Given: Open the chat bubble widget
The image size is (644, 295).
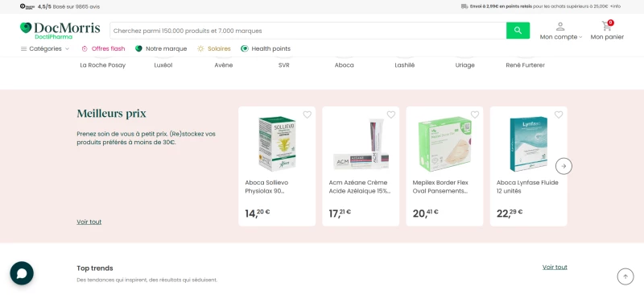Looking at the screenshot, I should [22, 273].
